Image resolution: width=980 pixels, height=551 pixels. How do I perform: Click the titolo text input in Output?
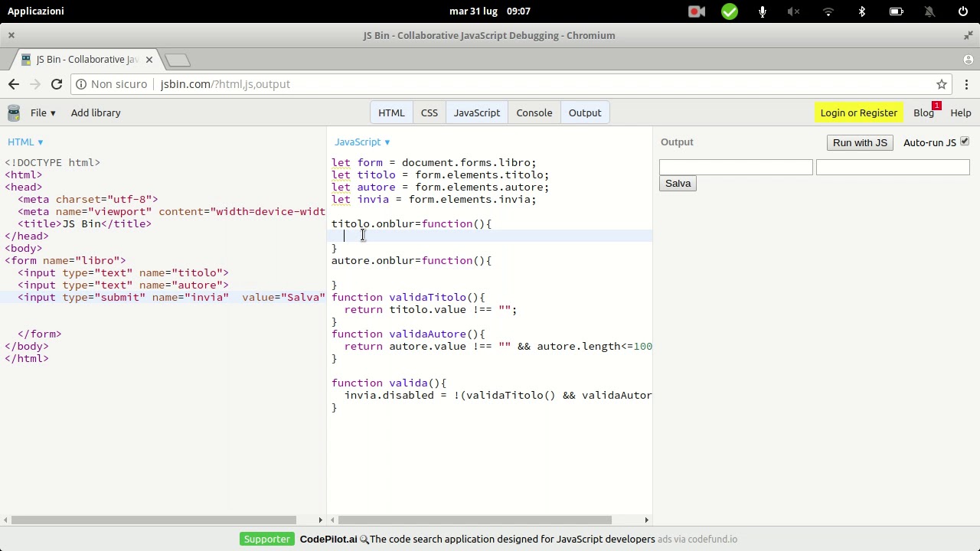tap(736, 167)
